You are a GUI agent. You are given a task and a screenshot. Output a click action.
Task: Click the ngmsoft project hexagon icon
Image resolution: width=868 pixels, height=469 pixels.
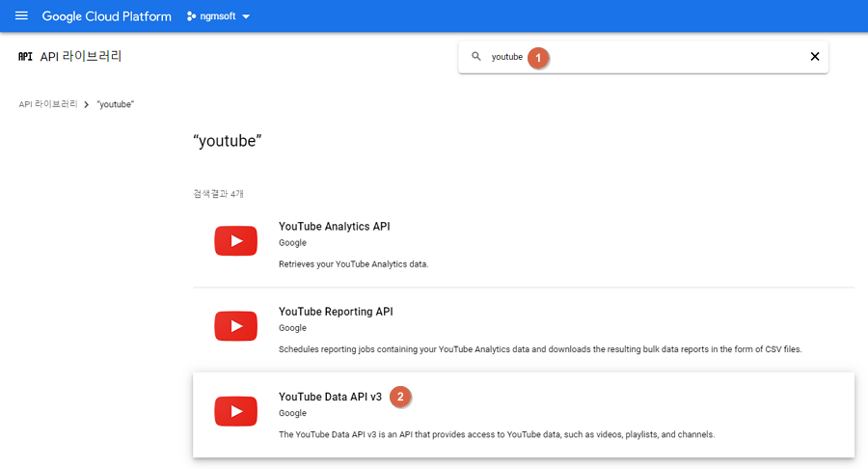coord(191,16)
